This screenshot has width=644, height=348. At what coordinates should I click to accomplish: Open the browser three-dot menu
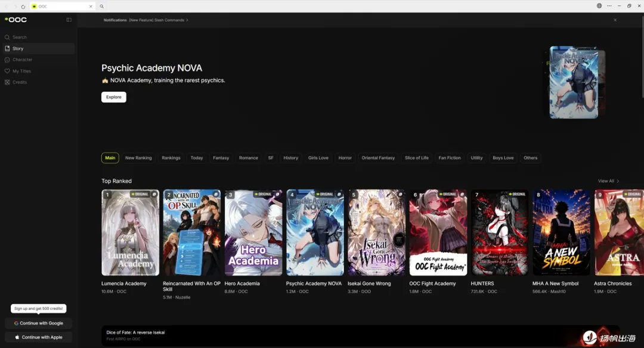pos(609,6)
